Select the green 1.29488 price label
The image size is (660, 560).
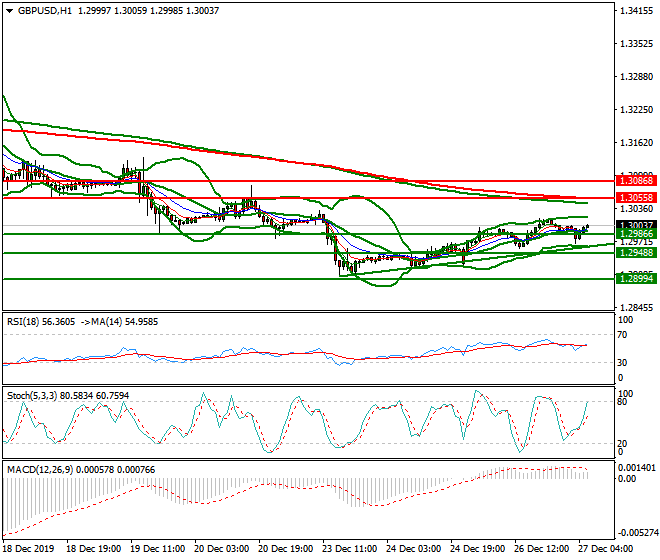(x=636, y=253)
